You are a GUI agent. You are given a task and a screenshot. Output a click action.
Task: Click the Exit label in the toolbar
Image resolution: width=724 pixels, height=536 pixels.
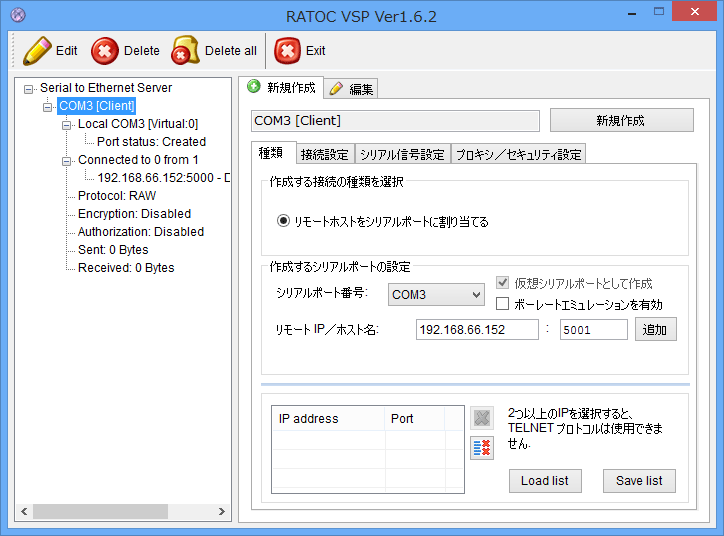point(316,51)
